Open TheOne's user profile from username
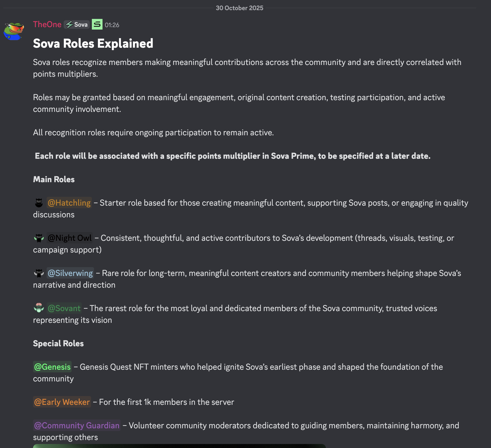This screenshot has width=491, height=448. (47, 25)
